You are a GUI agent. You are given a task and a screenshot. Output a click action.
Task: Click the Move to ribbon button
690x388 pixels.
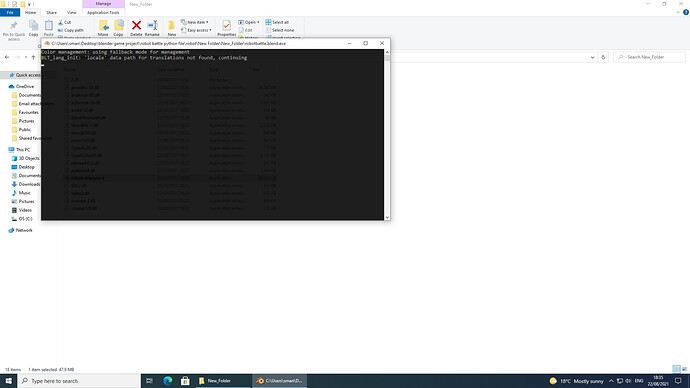point(103,28)
